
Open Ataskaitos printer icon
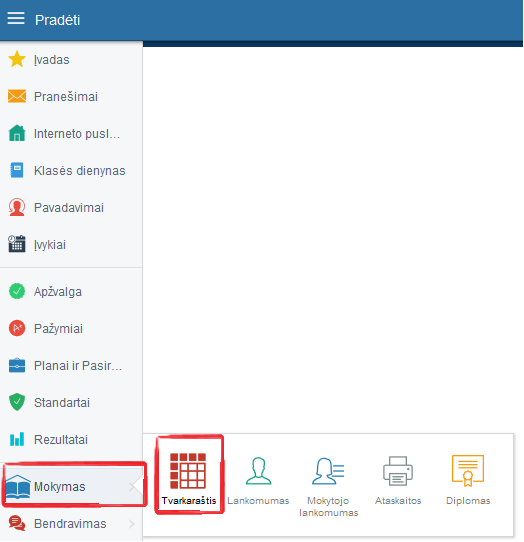[398, 471]
